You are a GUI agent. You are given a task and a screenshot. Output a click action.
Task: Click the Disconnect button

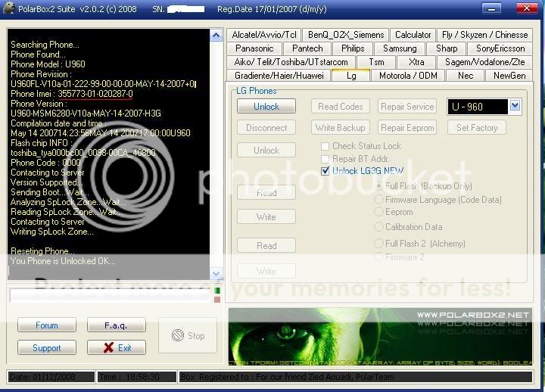pos(266,128)
